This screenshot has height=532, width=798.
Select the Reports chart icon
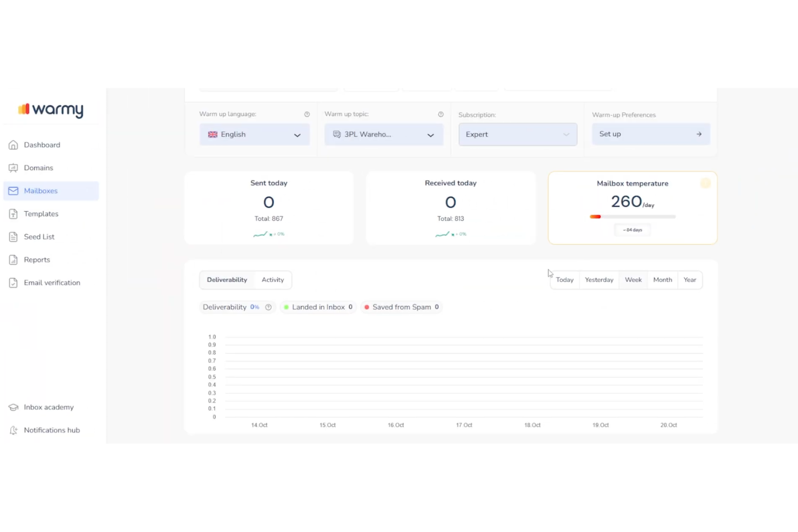[13, 259]
